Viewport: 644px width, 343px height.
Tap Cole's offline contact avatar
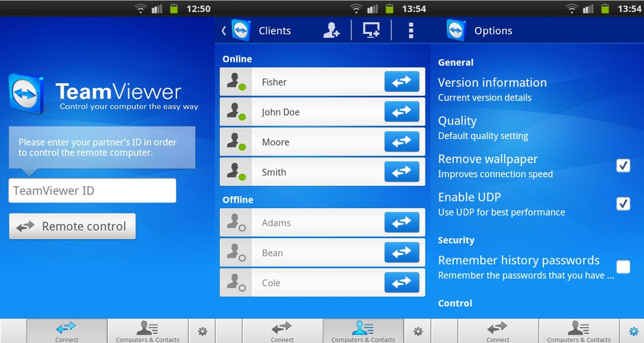pyautogui.click(x=236, y=282)
